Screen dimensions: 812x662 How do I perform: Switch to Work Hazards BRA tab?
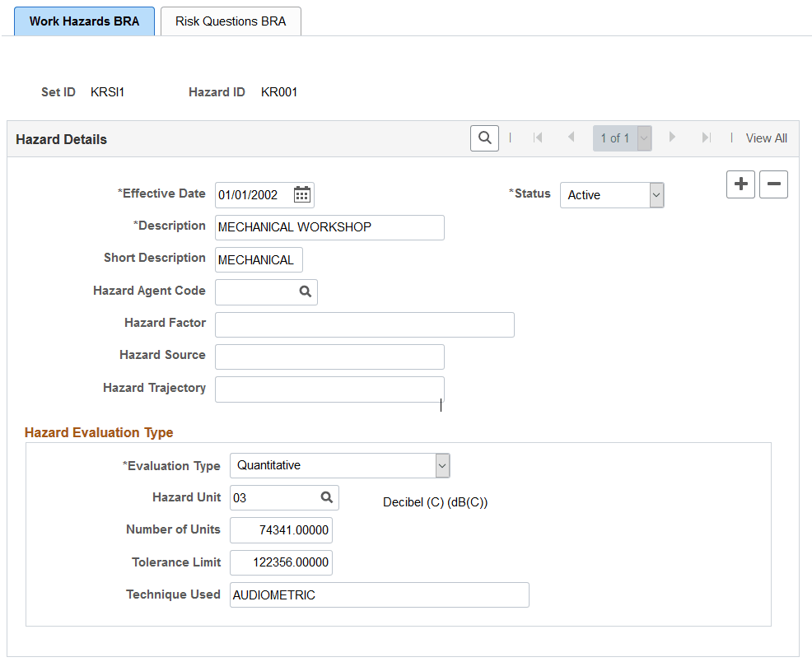pyautogui.click(x=84, y=21)
